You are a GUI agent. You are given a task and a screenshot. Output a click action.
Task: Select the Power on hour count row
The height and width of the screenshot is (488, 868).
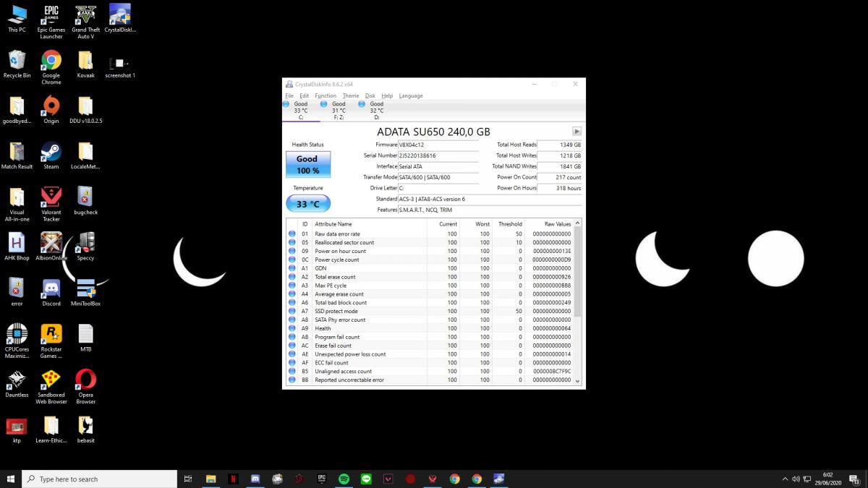coord(430,251)
